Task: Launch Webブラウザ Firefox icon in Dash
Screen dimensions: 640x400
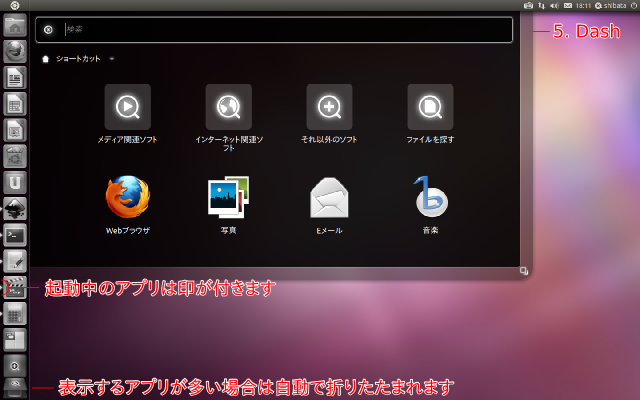Action: 128,205
